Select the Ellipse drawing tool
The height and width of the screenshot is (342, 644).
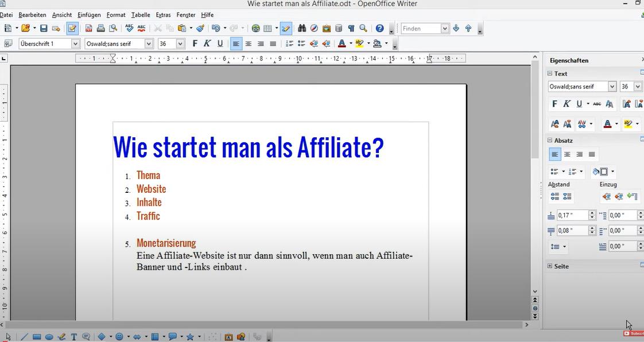pos(49,337)
